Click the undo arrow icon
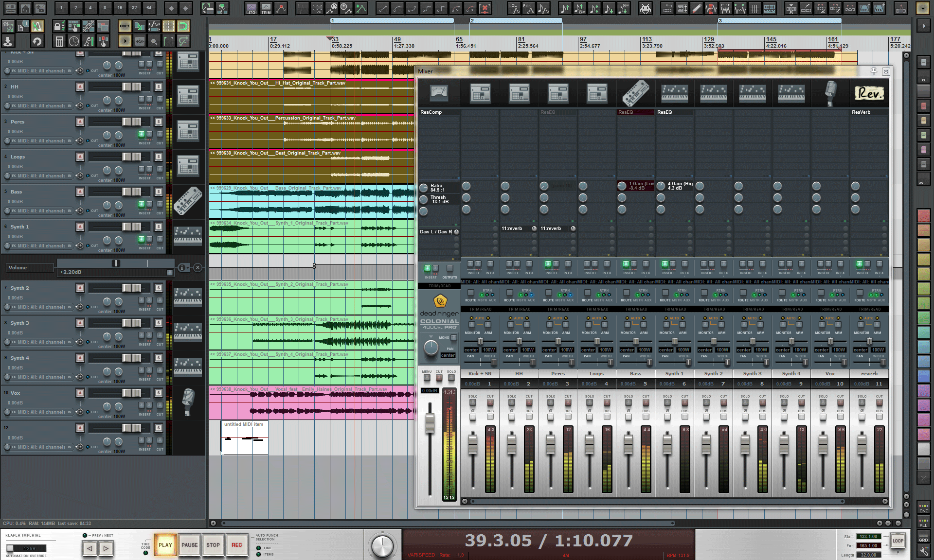 (x=37, y=41)
